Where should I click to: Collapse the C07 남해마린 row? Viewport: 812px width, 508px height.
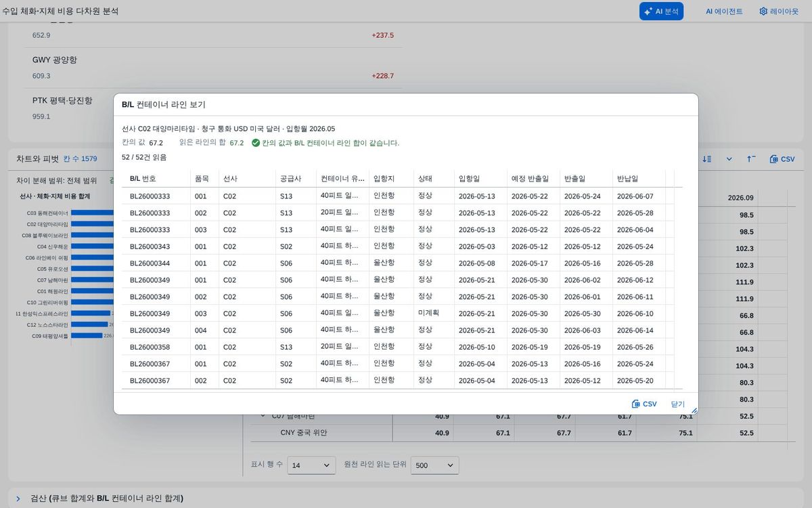click(263, 416)
